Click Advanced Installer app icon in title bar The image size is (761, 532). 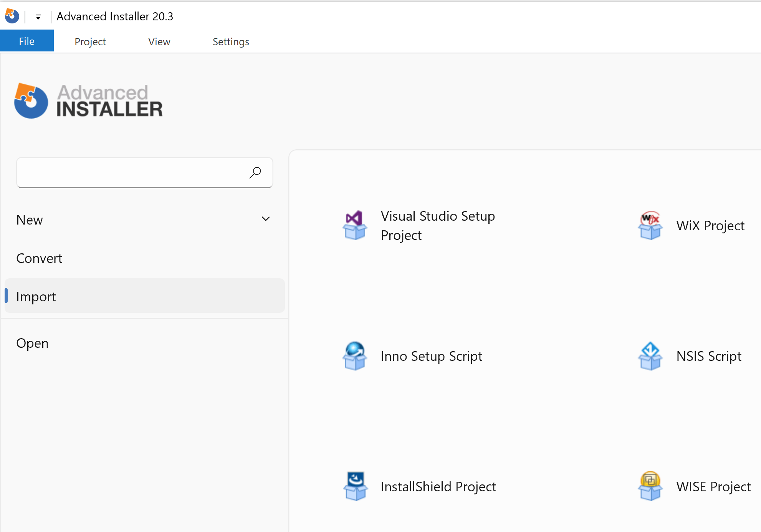coord(12,16)
